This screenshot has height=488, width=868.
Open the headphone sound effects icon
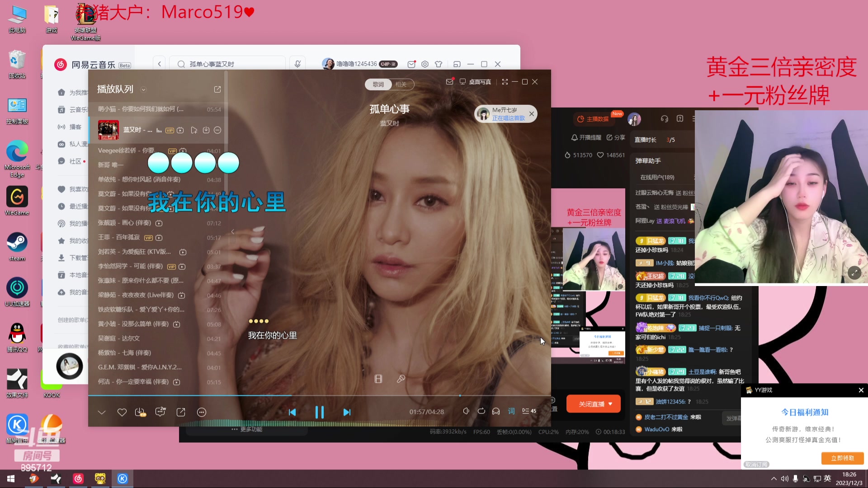coord(496,411)
